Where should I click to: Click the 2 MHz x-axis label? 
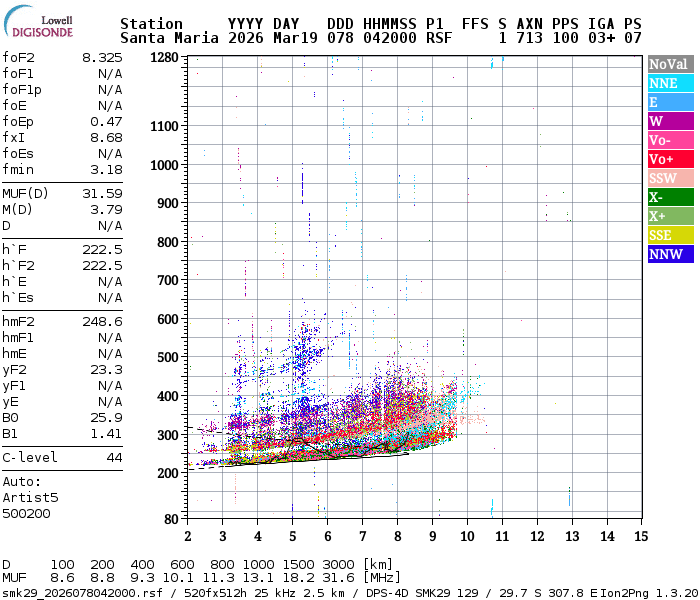(x=188, y=536)
